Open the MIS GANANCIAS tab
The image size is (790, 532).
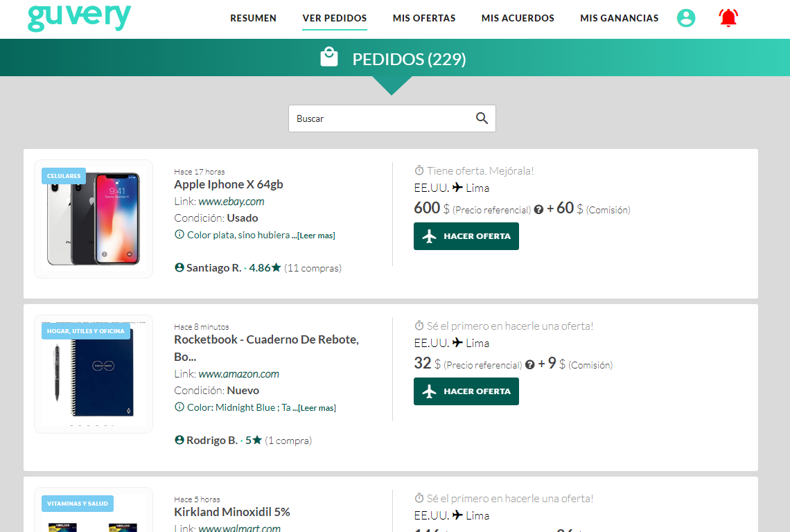pos(619,18)
